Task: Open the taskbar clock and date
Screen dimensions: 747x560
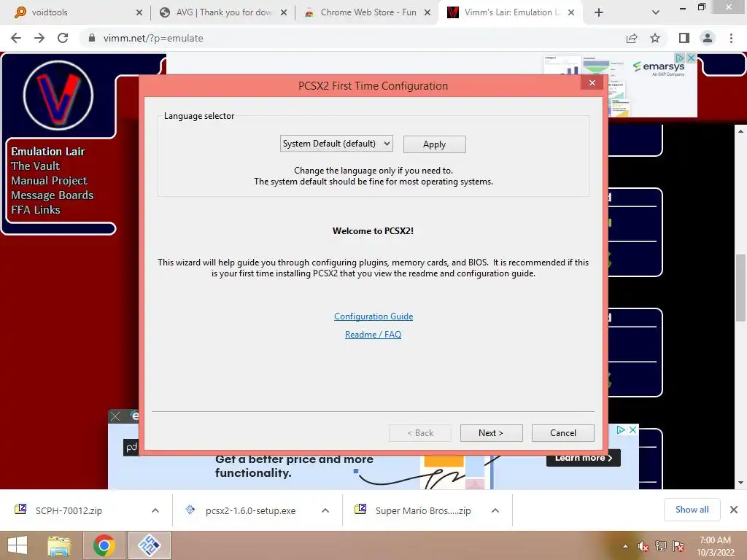Action: coord(715,546)
